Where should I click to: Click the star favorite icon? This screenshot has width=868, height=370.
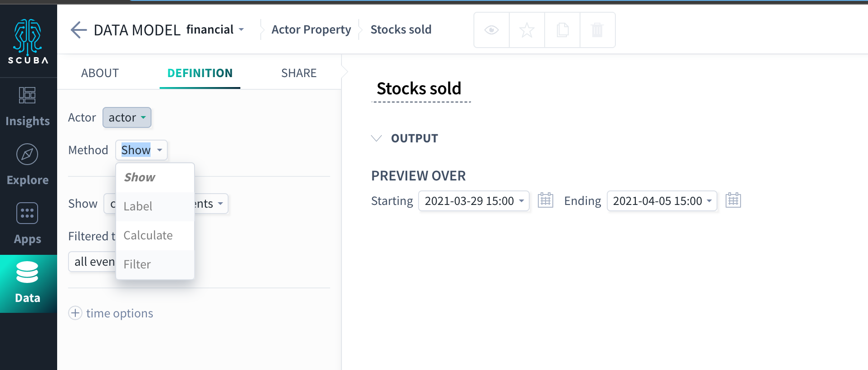point(527,30)
